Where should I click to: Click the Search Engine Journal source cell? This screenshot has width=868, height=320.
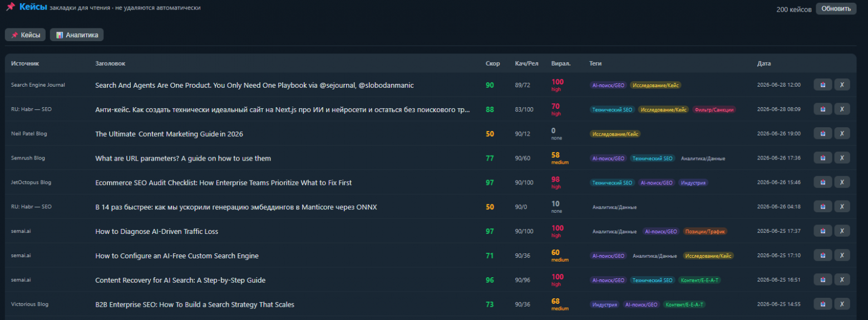[x=38, y=85]
